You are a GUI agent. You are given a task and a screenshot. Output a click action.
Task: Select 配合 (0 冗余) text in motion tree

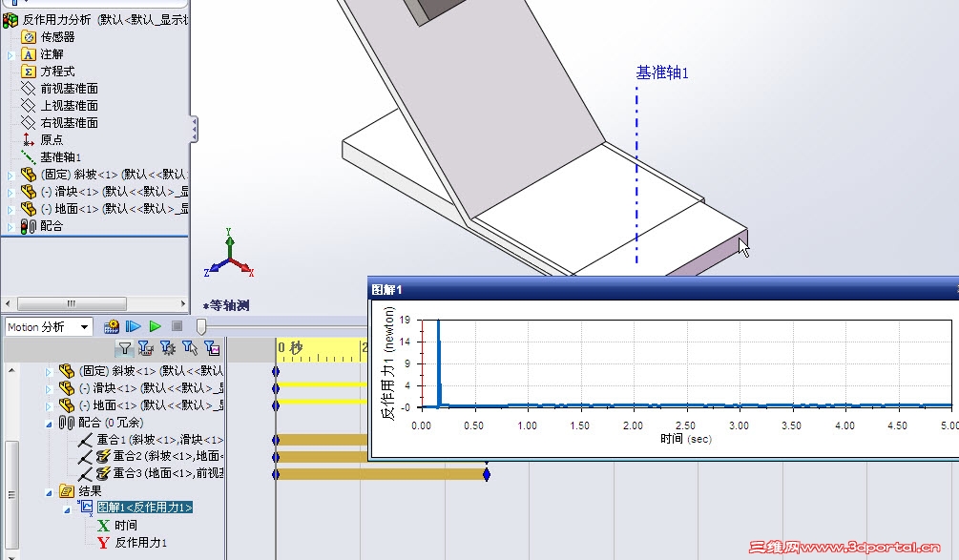[x=111, y=423]
